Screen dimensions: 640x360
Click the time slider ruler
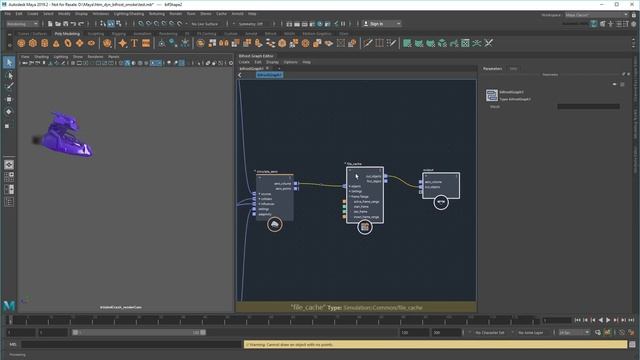click(x=273, y=320)
